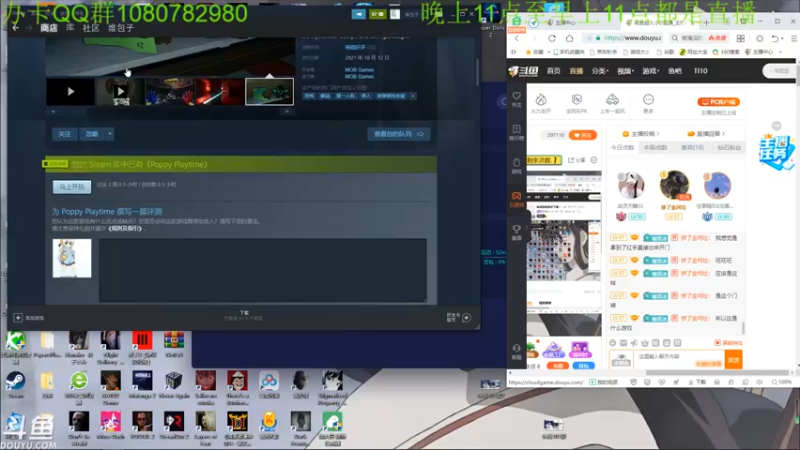Screen dimensions: 800x450
Task: Click Steam screenshot strip scrollbar
Action: pos(170,111)
